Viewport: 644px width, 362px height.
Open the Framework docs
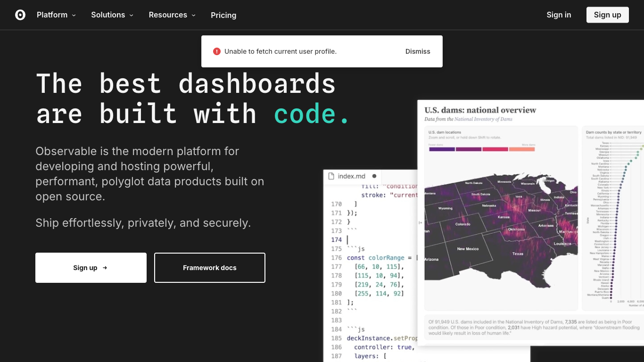tap(210, 268)
